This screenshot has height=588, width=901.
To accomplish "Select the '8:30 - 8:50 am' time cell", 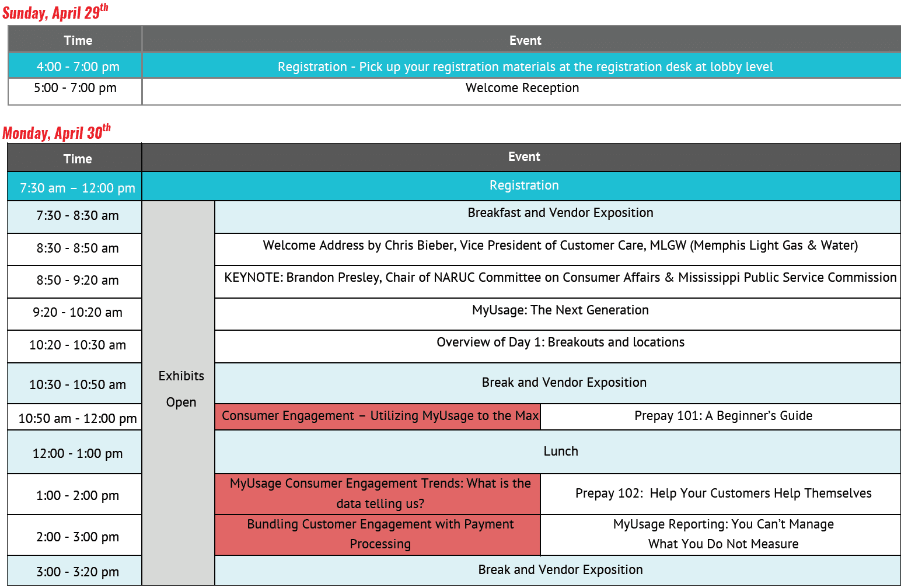I will tap(75, 250).
